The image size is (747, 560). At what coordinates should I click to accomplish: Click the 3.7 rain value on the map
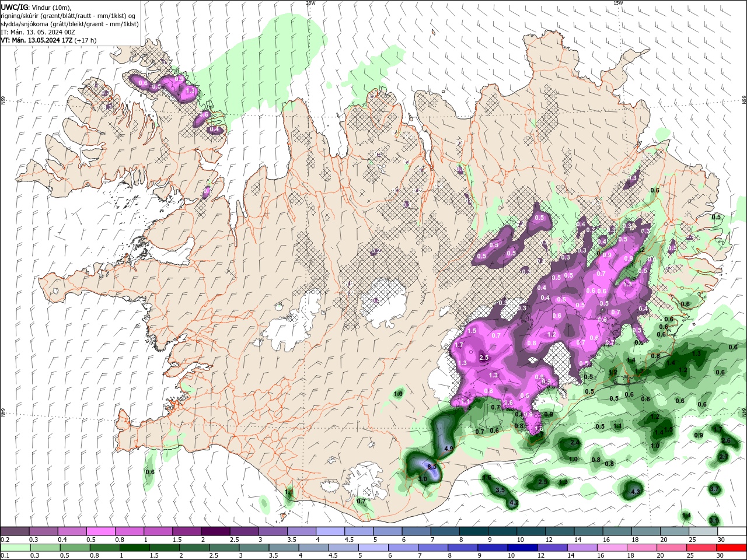714,489
